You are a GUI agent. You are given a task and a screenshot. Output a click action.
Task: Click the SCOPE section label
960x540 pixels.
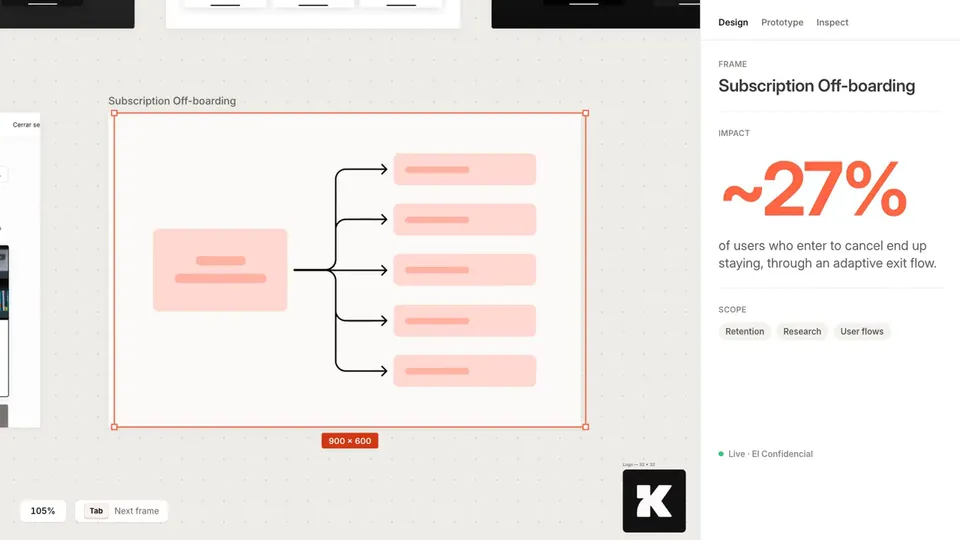point(732,310)
